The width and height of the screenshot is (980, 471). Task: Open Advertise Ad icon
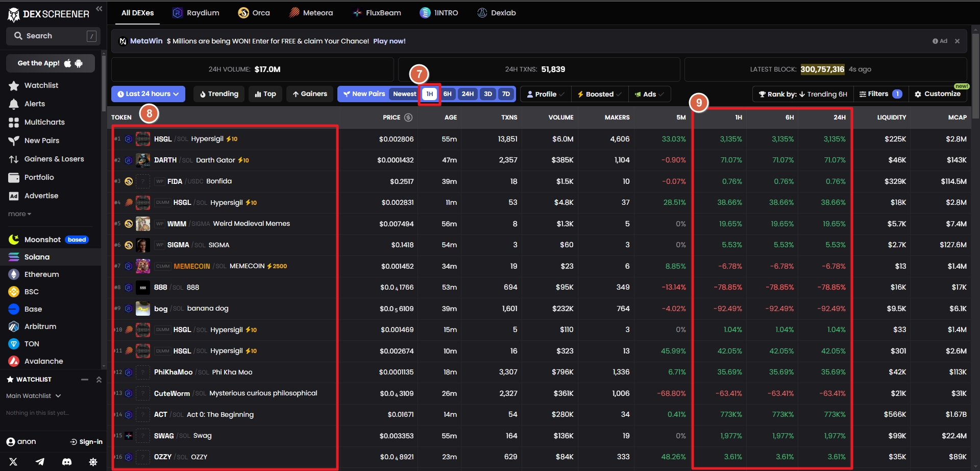click(x=14, y=196)
